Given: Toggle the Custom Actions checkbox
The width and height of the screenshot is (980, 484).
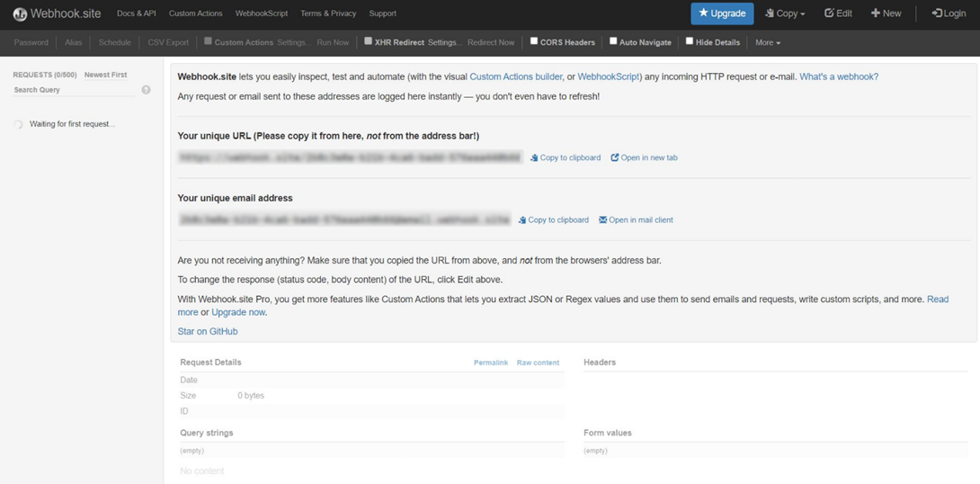Looking at the screenshot, I should (208, 41).
